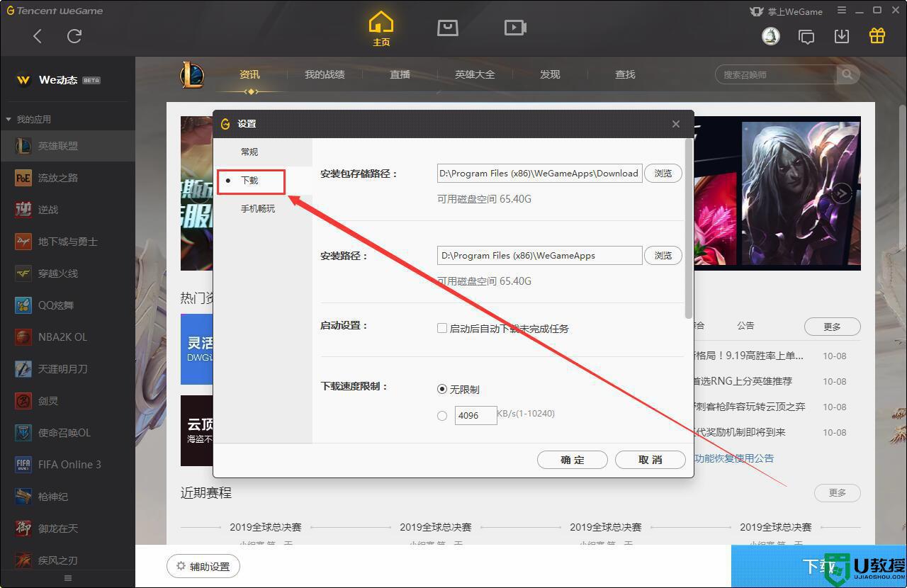
Task: Open the store icon in the top bar
Action: tap(448, 28)
